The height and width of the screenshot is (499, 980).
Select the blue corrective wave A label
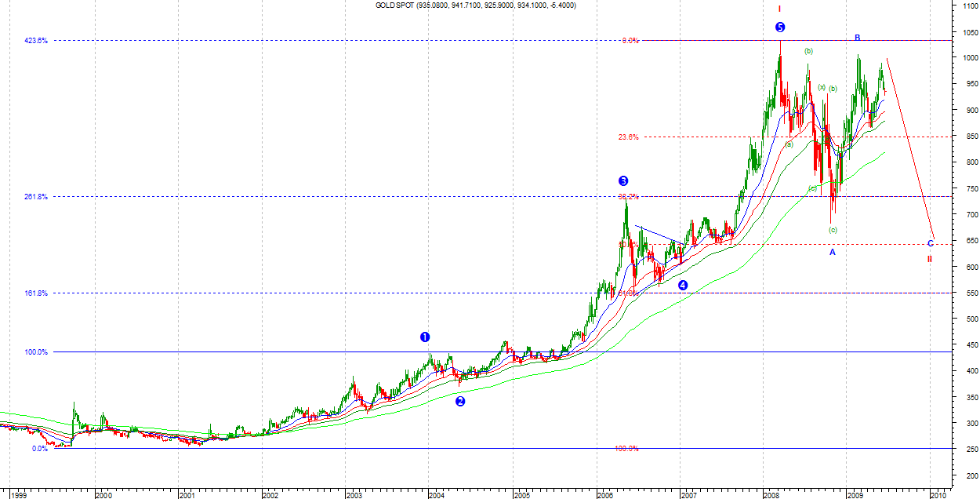(833, 252)
